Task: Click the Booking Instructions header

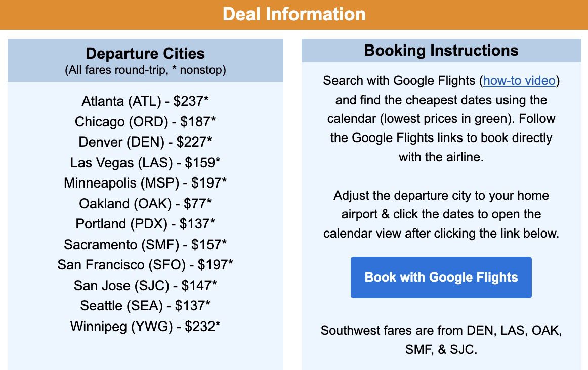Action: 441,51
